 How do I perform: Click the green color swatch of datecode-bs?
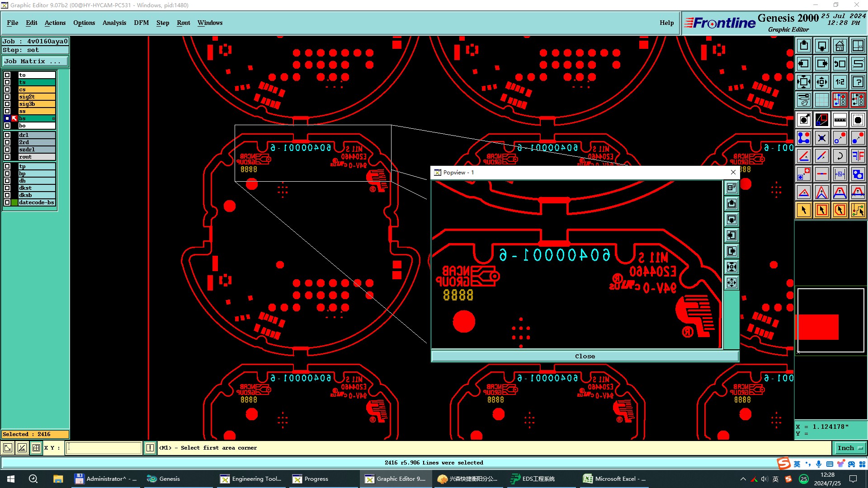(14, 202)
